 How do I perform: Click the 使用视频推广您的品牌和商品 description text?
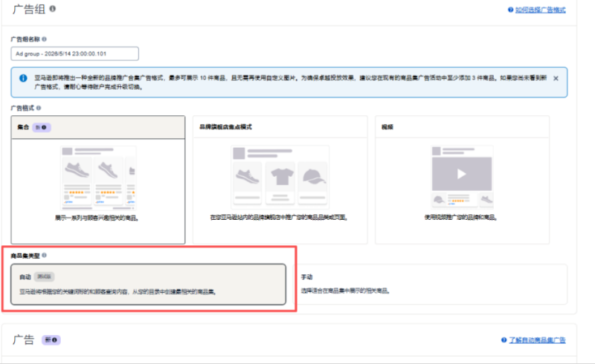pos(461,217)
